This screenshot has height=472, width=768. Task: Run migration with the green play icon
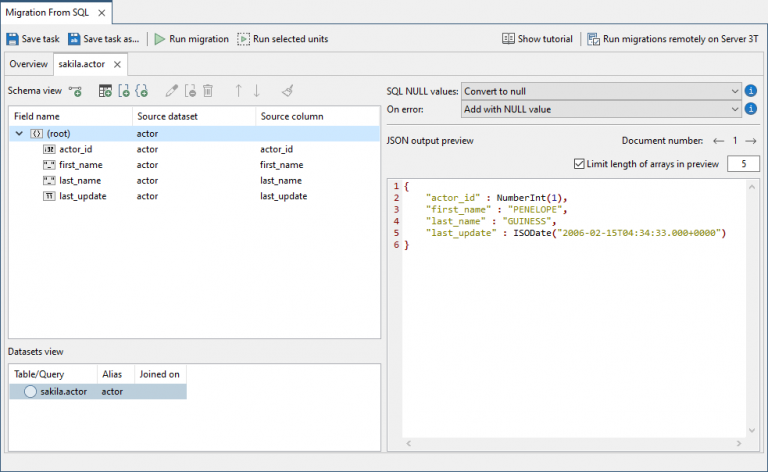point(191,39)
